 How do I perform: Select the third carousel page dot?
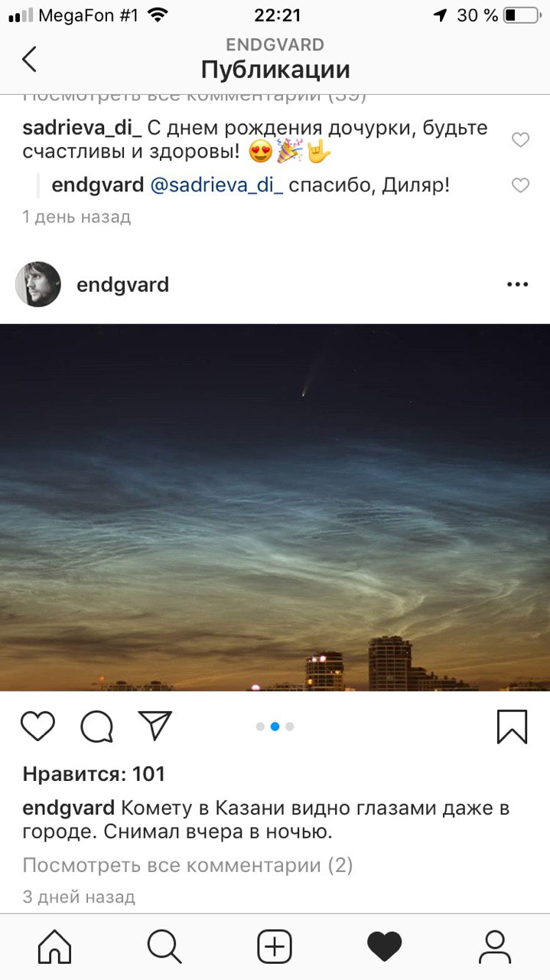click(x=289, y=727)
